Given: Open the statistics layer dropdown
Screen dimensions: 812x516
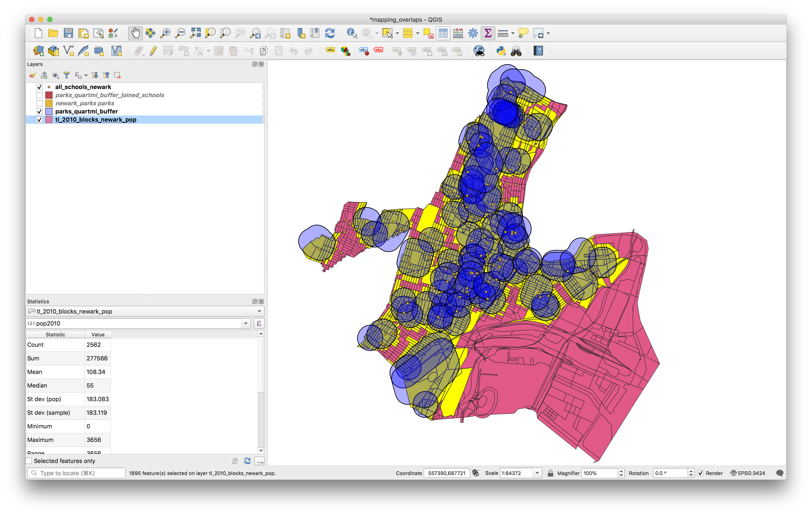Looking at the screenshot, I should pyautogui.click(x=259, y=311).
